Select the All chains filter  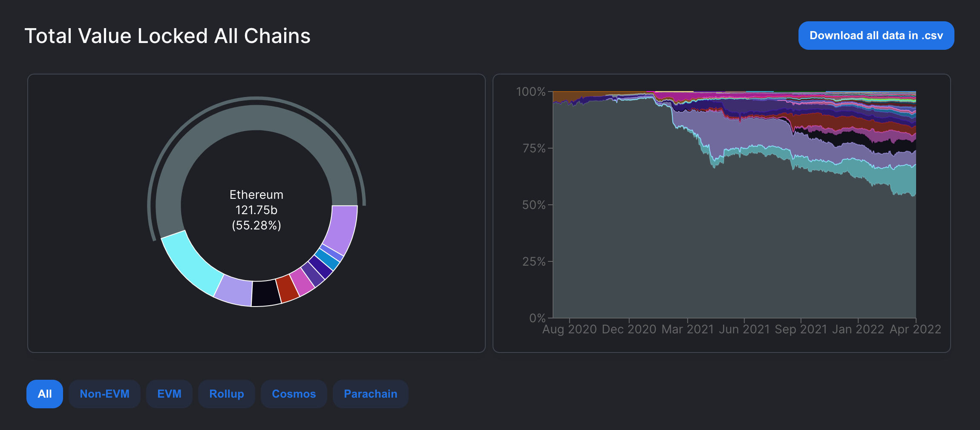coord(45,394)
